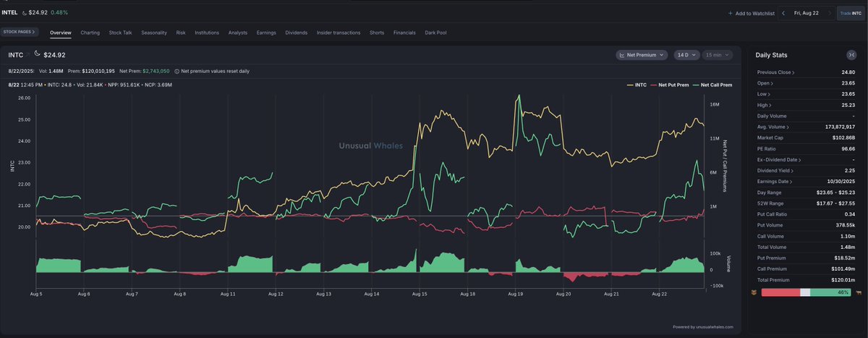Screen dimensions: 868x338
Task: Click the Total Premium value $120.01m
Action: (843, 279)
